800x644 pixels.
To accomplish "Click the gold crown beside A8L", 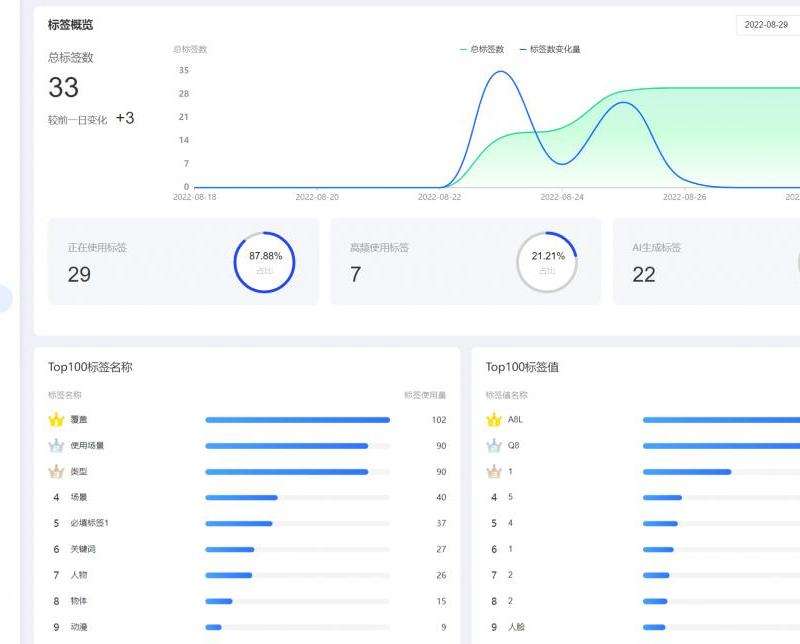I will coord(493,420).
